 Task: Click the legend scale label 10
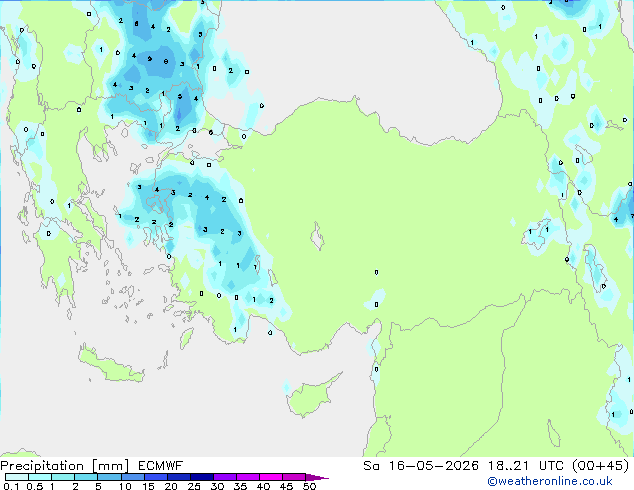(125, 486)
